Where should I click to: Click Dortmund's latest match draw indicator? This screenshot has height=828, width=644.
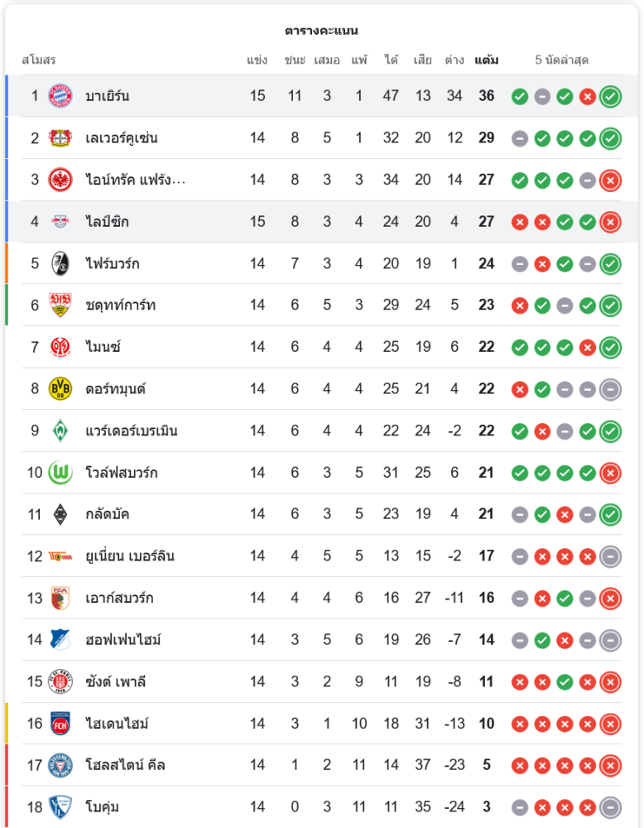[610, 388]
